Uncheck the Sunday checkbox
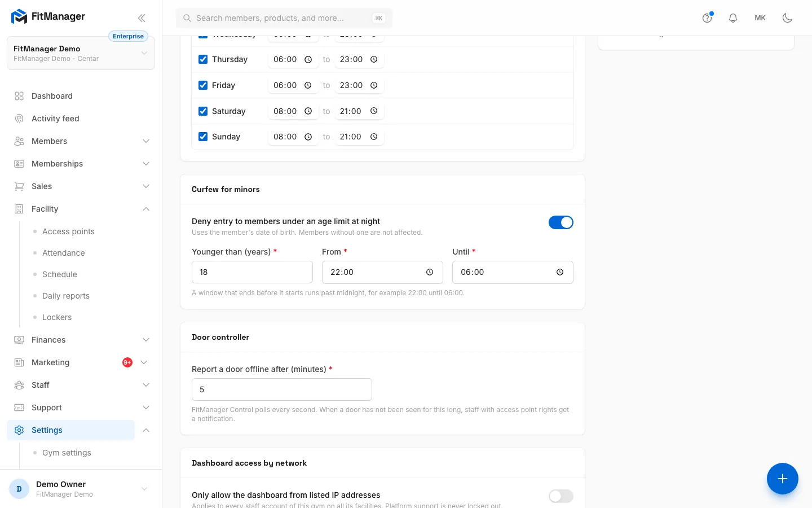The image size is (812, 508). (x=203, y=137)
